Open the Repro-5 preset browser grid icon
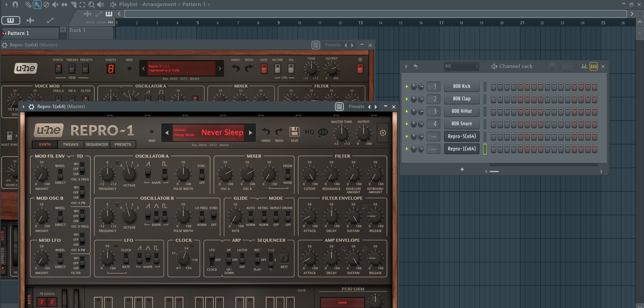The image size is (644, 308). pyautogui.click(x=316, y=45)
